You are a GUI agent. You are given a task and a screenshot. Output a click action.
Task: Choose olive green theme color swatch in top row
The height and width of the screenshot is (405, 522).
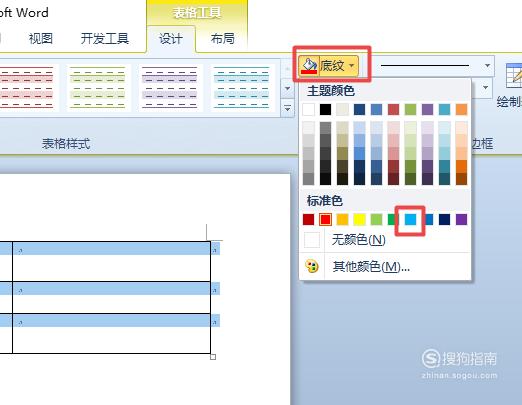(x=410, y=109)
